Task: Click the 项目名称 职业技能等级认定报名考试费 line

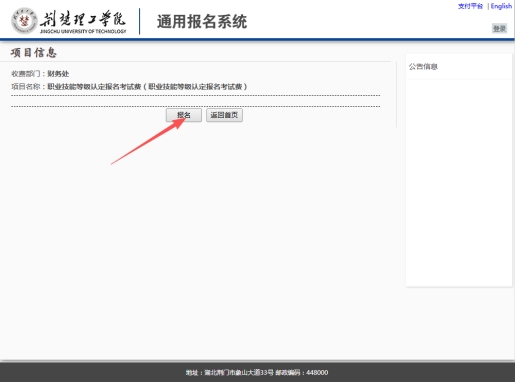Action: (x=129, y=87)
